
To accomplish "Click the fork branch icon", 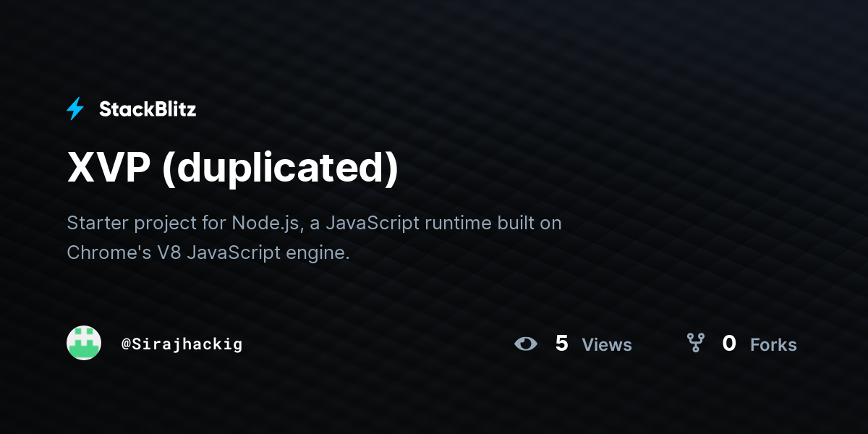I will tap(695, 343).
